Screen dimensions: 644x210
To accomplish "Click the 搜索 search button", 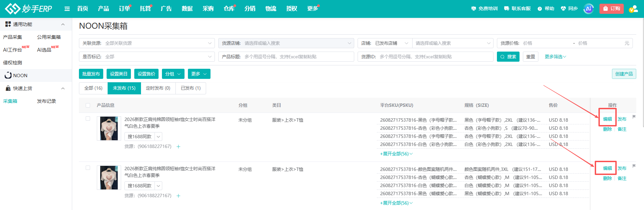I will [508, 57].
